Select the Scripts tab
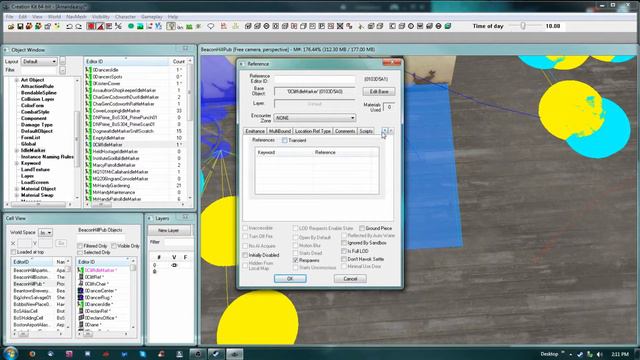Screen dimensions: 640x360 point(366,131)
